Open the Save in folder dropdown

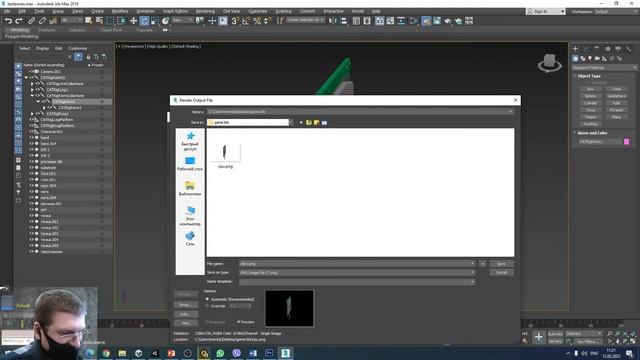tap(290, 122)
